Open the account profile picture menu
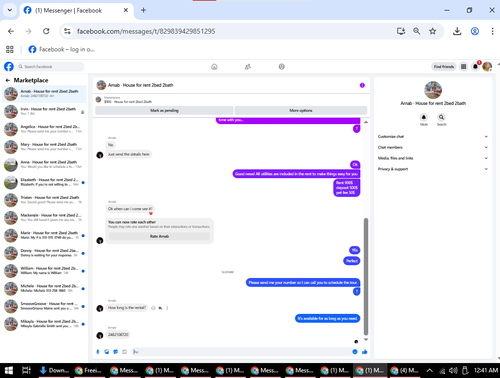The image size is (500, 378). coord(487,67)
